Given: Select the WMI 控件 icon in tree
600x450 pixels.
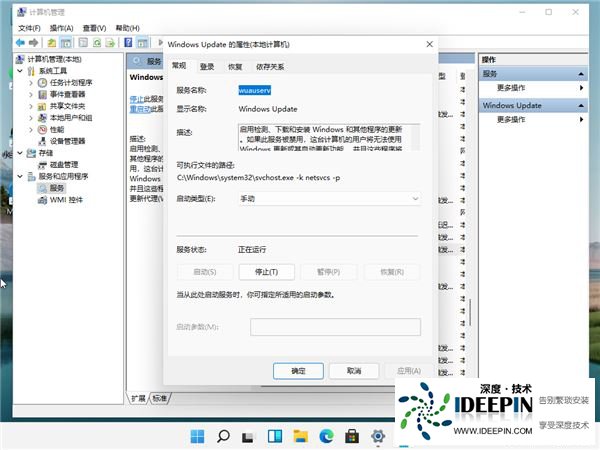Looking at the screenshot, I should click(x=42, y=200).
